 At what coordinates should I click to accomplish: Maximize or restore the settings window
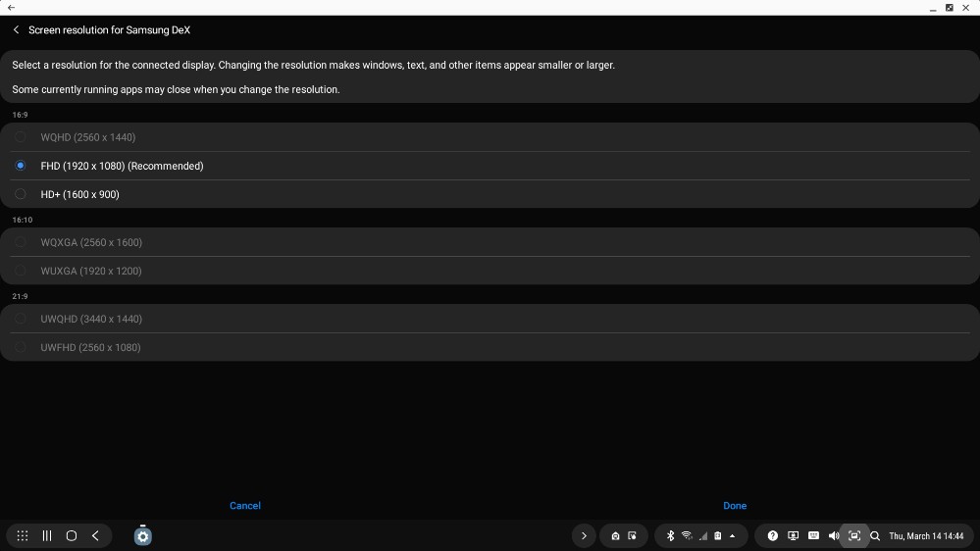pyautogui.click(x=950, y=8)
